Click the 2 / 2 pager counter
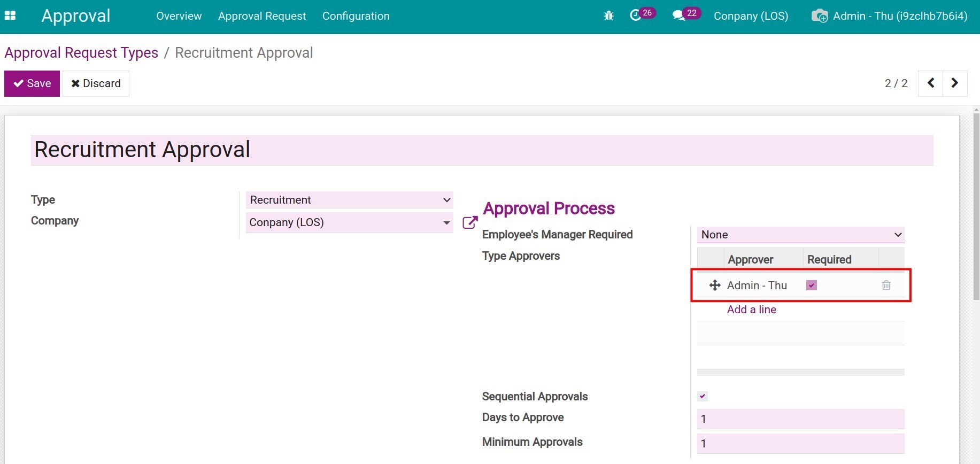980x464 pixels. tap(896, 83)
